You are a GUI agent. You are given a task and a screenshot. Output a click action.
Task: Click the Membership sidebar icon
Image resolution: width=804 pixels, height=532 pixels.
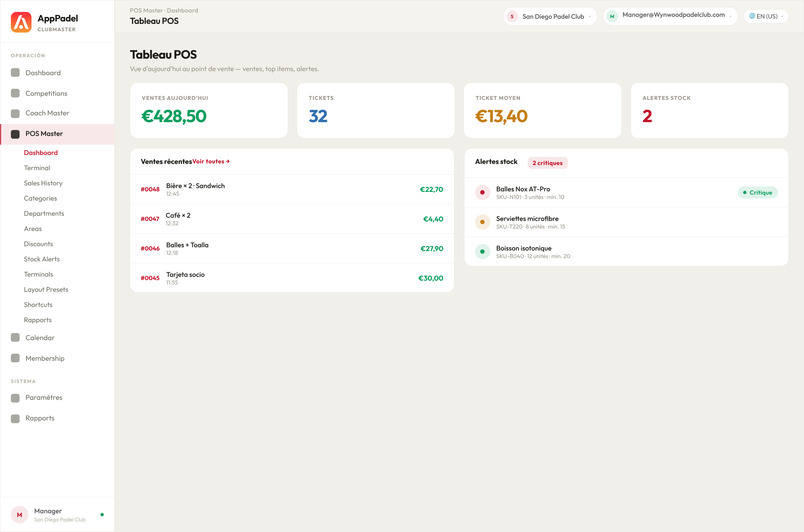pyautogui.click(x=15, y=358)
